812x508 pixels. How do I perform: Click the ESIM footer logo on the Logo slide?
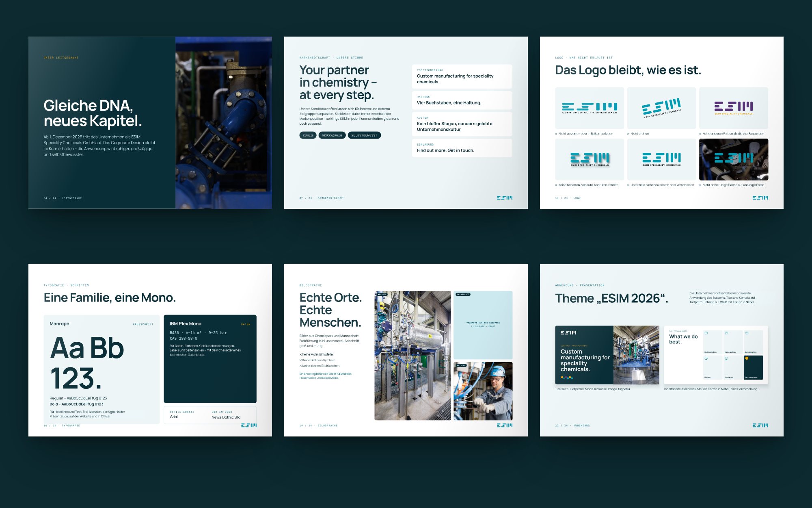760,198
